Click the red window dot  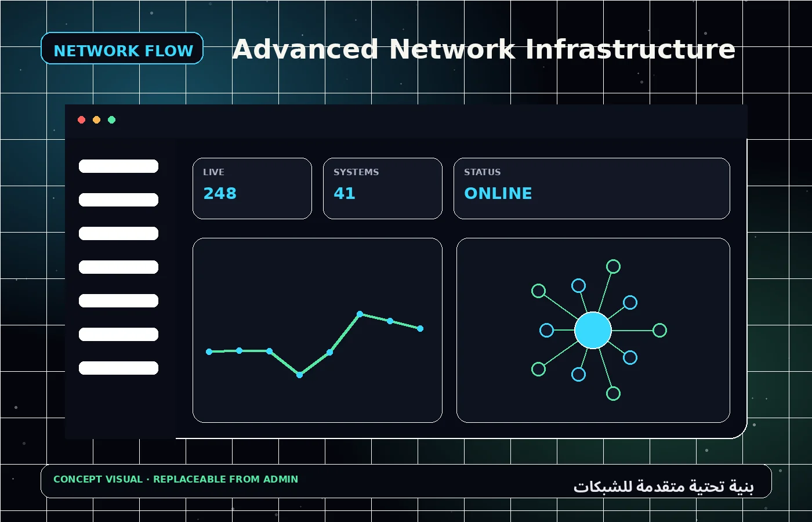[x=82, y=120]
